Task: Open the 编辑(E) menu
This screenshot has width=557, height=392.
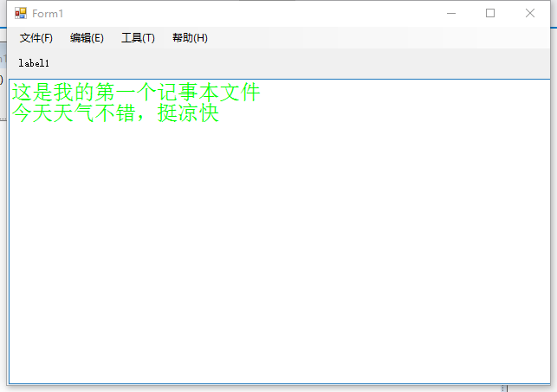Action: 87,38
